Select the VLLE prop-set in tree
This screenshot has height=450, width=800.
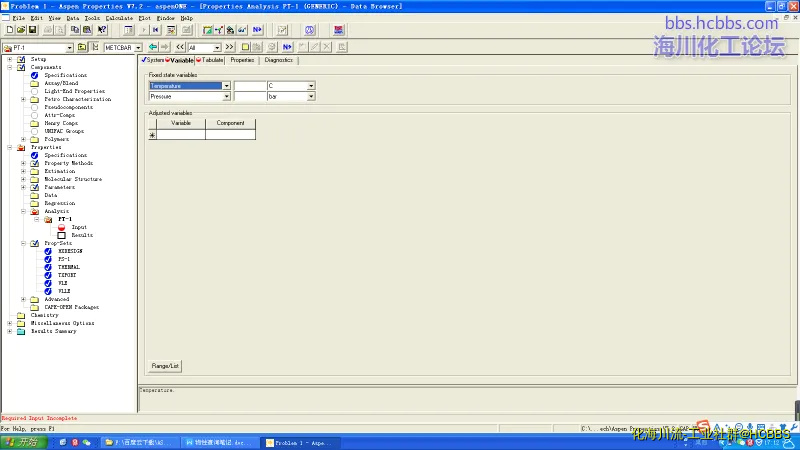pyautogui.click(x=64, y=291)
